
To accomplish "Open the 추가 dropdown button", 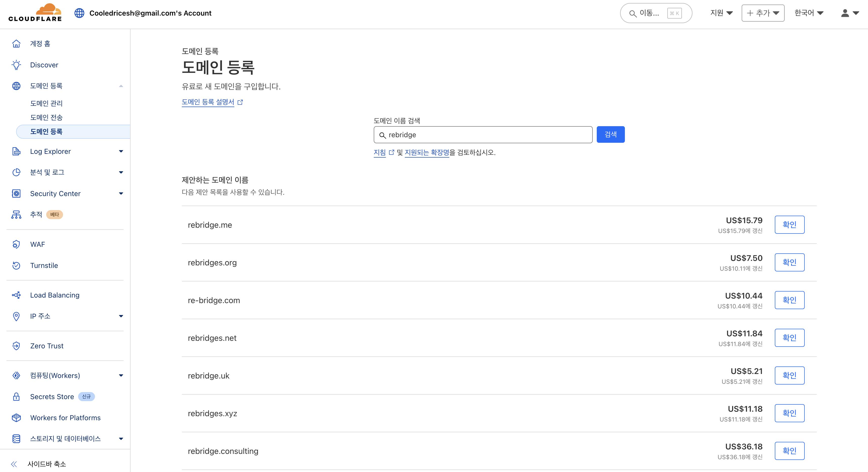I will (763, 13).
